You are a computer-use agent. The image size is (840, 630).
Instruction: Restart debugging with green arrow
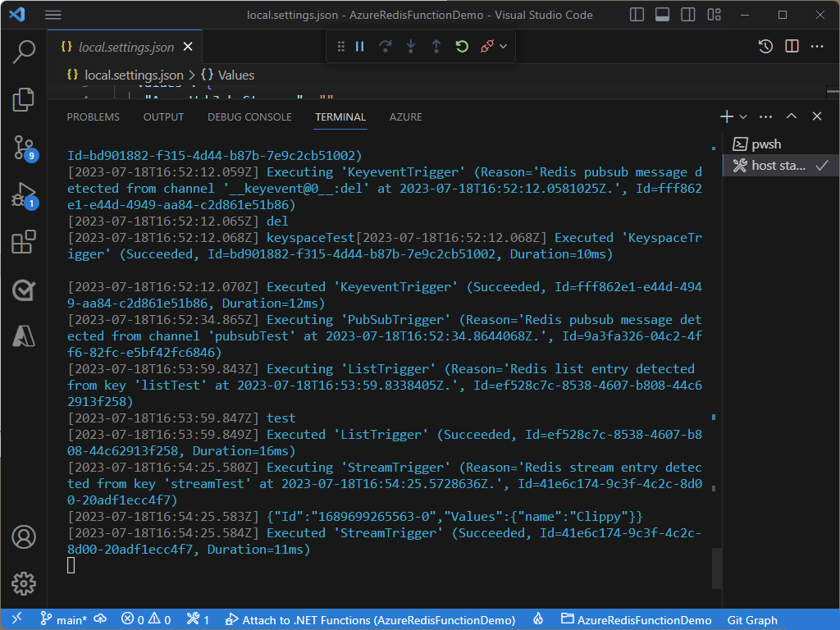[462, 47]
